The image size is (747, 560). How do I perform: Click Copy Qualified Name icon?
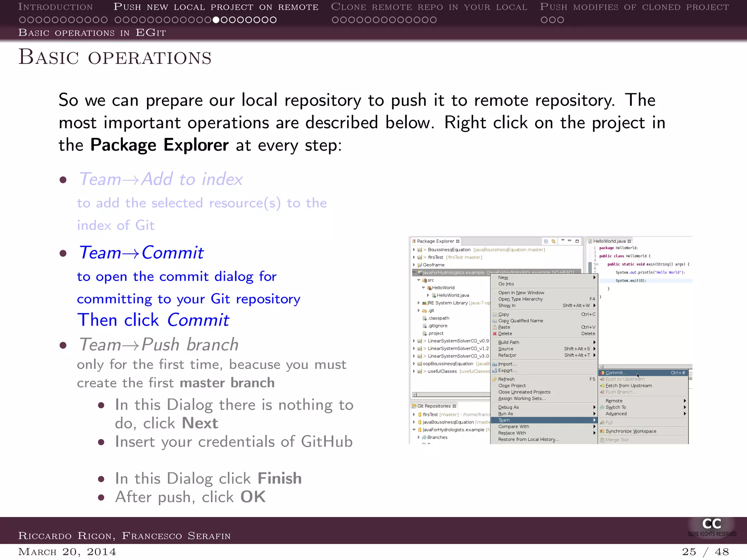tap(495, 321)
